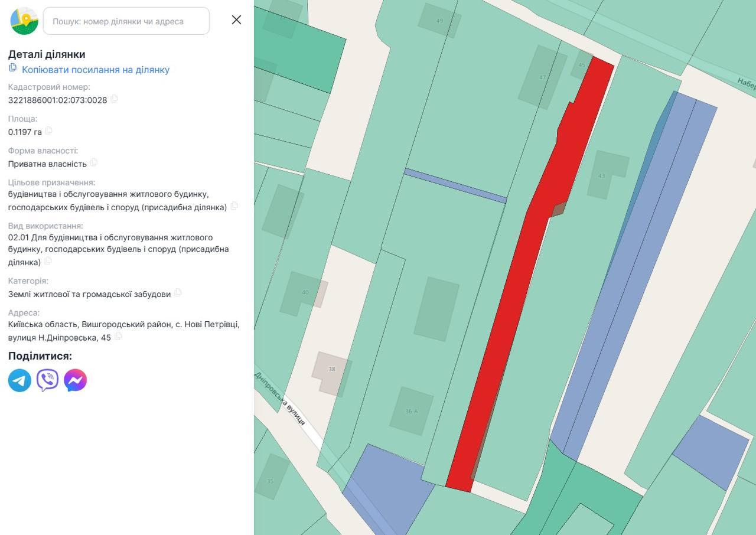
Task: Click 'Копіювати посилання на ділянку' link
Action: click(x=96, y=70)
